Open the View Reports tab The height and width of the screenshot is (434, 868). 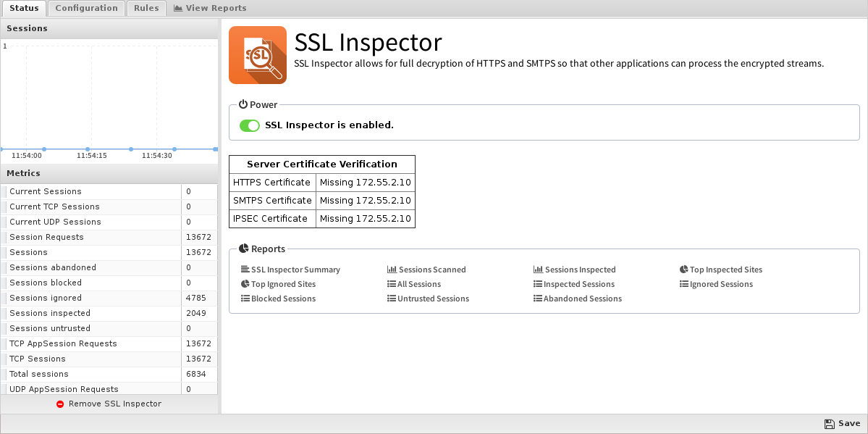[x=210, y=8]
